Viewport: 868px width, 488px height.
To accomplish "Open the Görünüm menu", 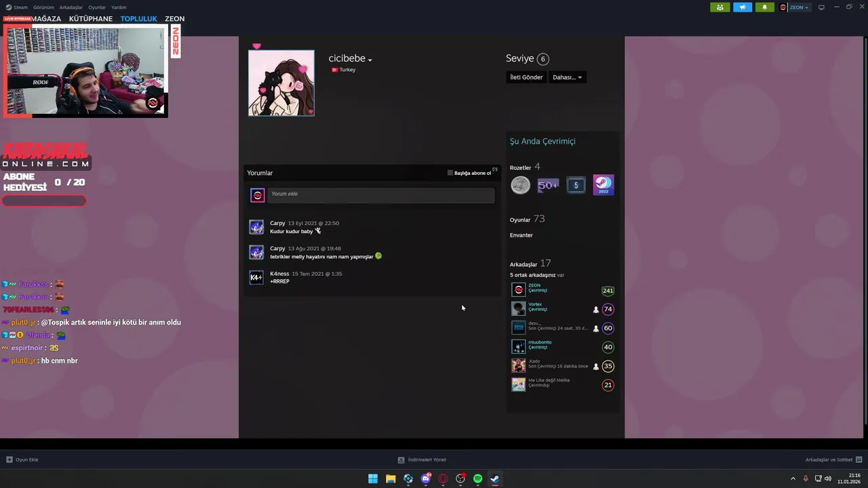I will [x=43, y=7].
